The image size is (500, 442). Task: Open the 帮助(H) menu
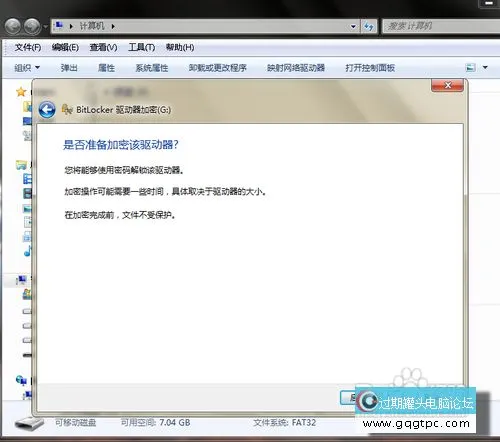click(180, 47)
